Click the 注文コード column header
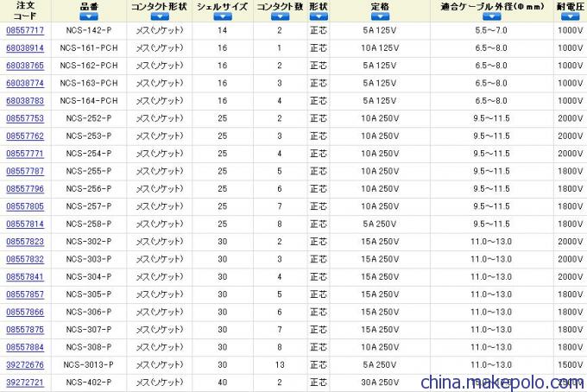Viewport: 587px width, 392px height. point(25,11)
